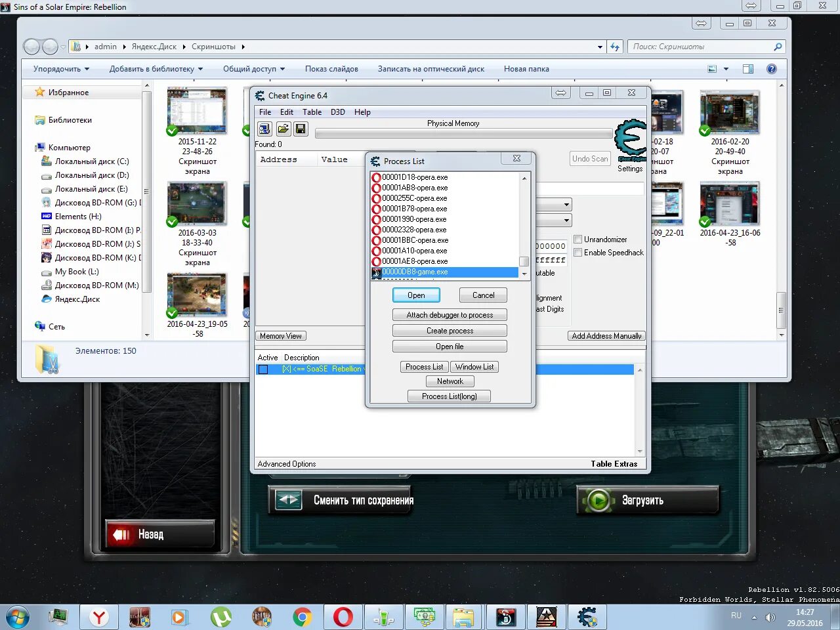Expand the upper scan dropdown arrow
The height and width of the screenshot is (630, 840).
coord(566,205)
